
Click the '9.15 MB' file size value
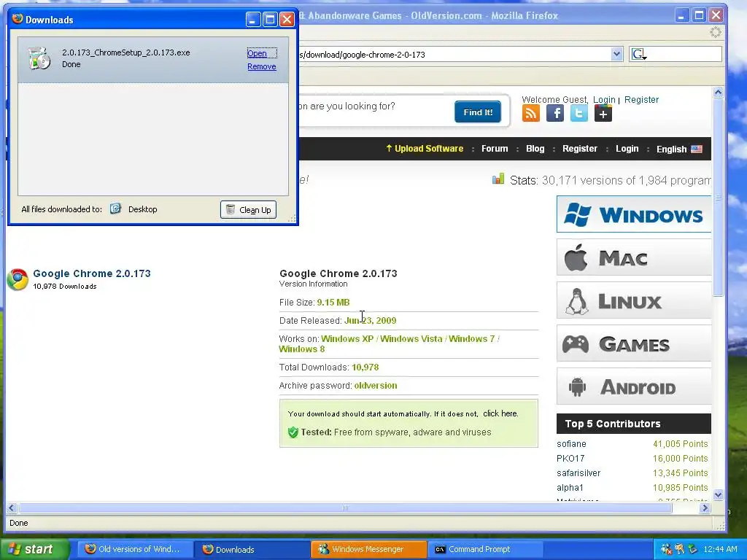point(333,303)
